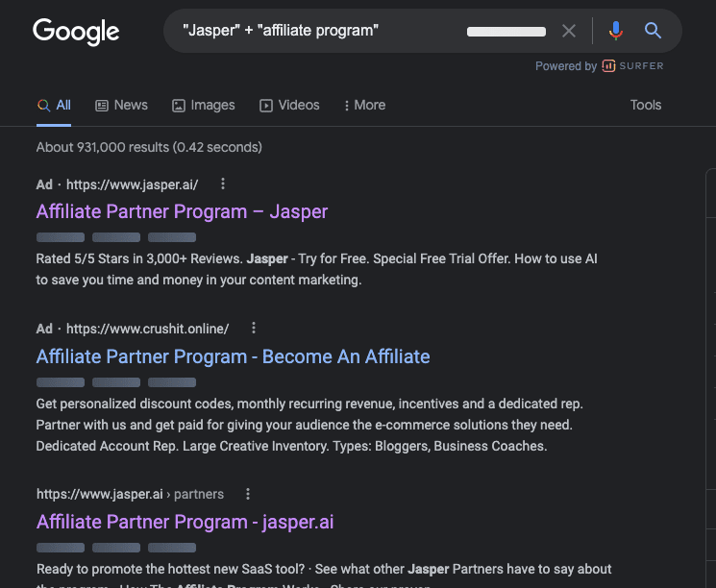Open 'Affiliate Partner Program - Become An Affiliate' link
Screen dimensions: 716x588
[233, 356]
